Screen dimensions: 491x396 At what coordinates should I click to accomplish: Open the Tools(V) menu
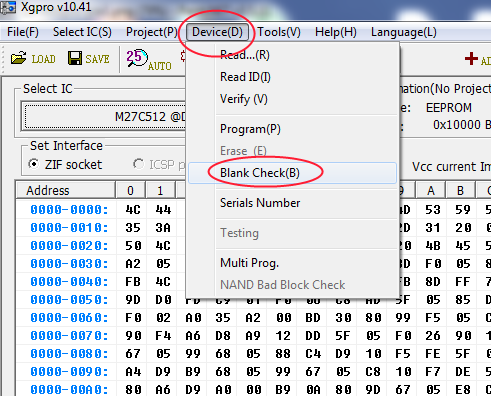(279, 32)
